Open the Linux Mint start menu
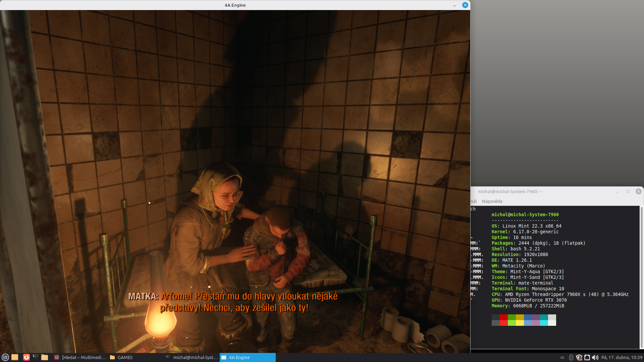The image size is (644, 362). (5, 357)
